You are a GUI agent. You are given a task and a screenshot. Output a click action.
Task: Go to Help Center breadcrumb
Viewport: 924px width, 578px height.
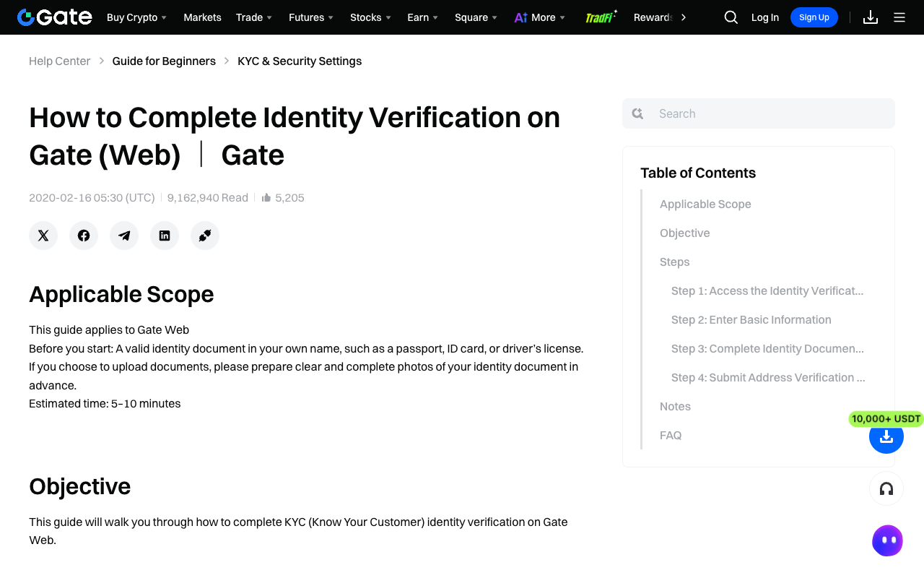click(59, 61)
